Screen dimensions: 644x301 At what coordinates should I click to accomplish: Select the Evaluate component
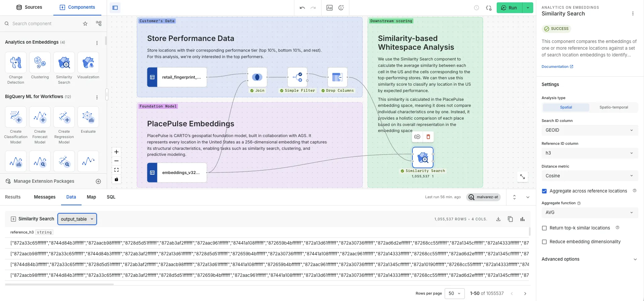pos(88,117)
